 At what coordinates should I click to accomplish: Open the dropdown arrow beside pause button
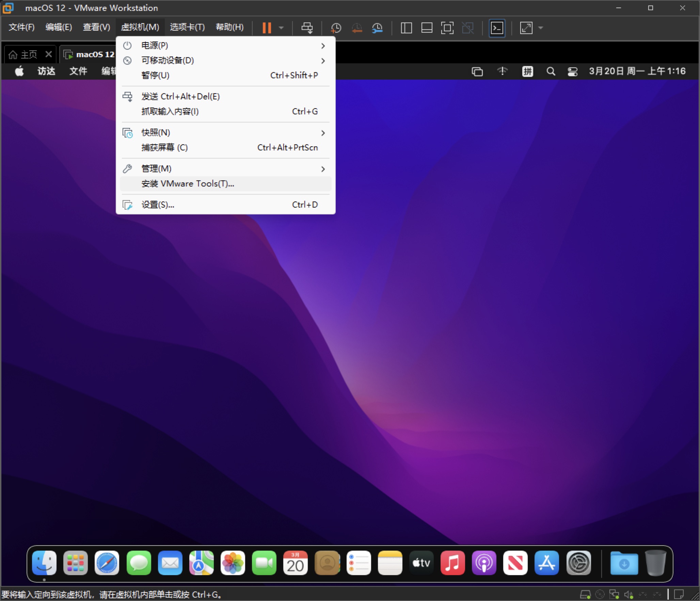point(281,28)
